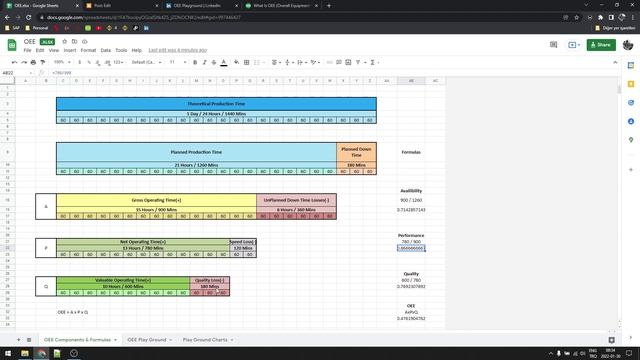Screen dimensions: 640x360
Task: Print the spreadsheet with the printer icon
Action: tap(33, 62)
